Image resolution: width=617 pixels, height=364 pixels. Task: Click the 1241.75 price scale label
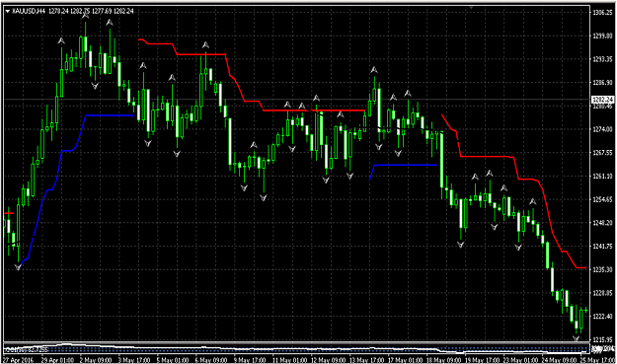602,247
